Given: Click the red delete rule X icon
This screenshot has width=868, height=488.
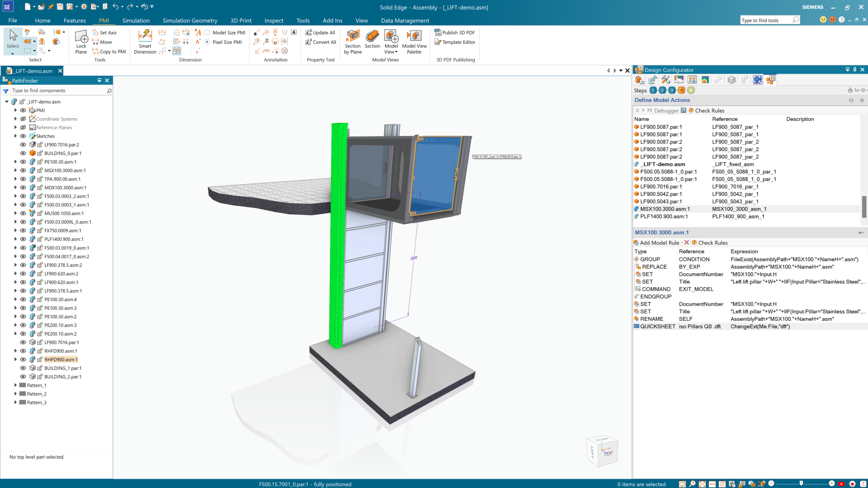Looking at the screenshot, I should coord(687,243).
